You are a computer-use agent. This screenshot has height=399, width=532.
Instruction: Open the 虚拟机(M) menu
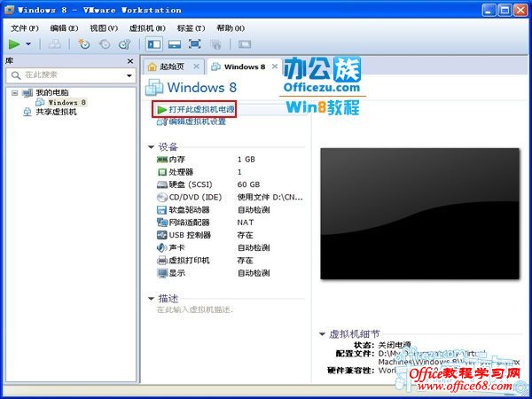pos(147,28)
